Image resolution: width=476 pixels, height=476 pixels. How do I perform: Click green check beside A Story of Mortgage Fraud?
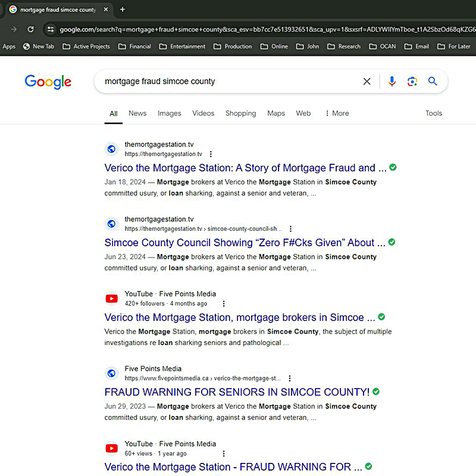pyautogui.click(x=393, y=167)
